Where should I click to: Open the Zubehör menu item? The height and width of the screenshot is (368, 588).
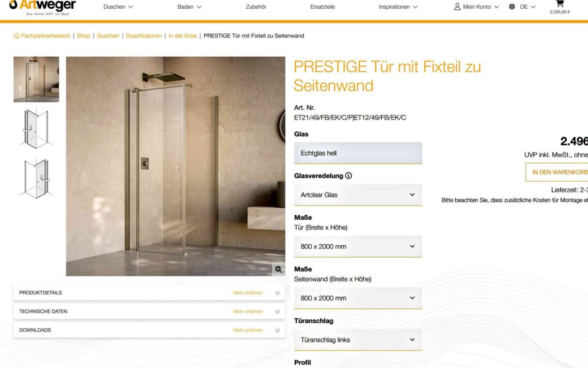256,7
